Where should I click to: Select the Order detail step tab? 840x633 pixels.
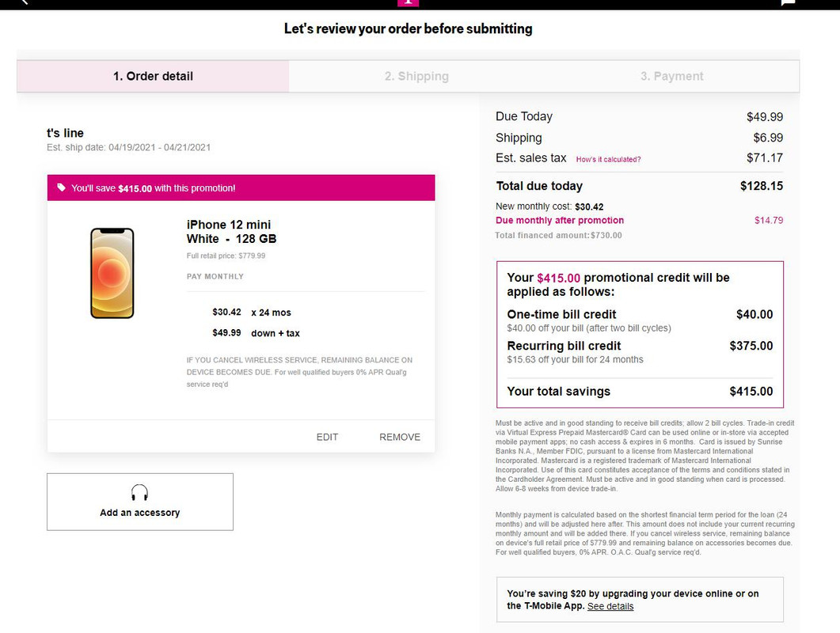[x=153, y=76]
